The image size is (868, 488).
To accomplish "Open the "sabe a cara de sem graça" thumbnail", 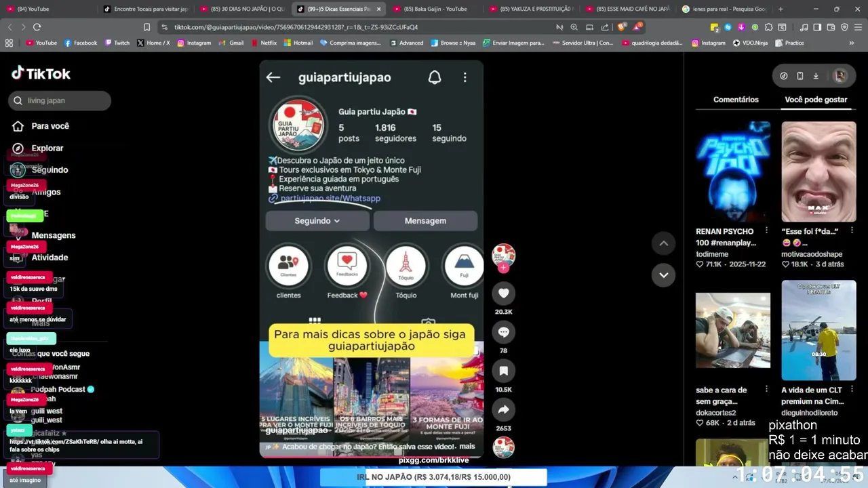I will [733, 331].
